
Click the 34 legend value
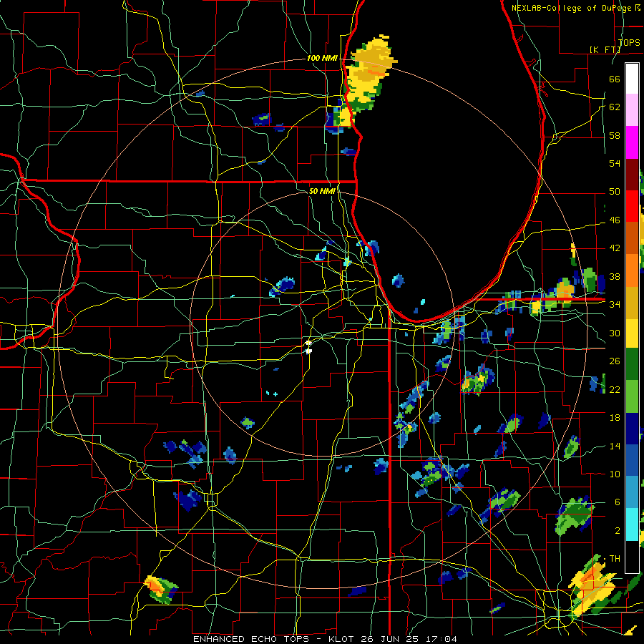[615, 304]
